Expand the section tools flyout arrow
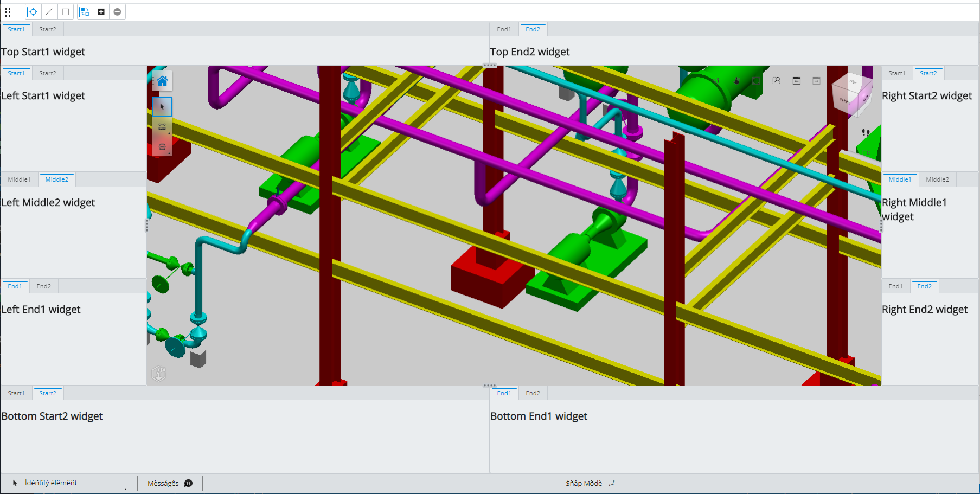 [x=169, y=153]
